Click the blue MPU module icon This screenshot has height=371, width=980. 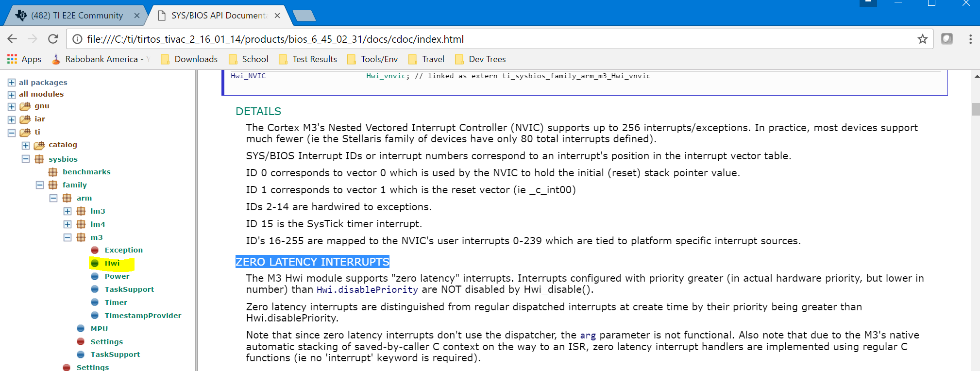click(81, 329)
